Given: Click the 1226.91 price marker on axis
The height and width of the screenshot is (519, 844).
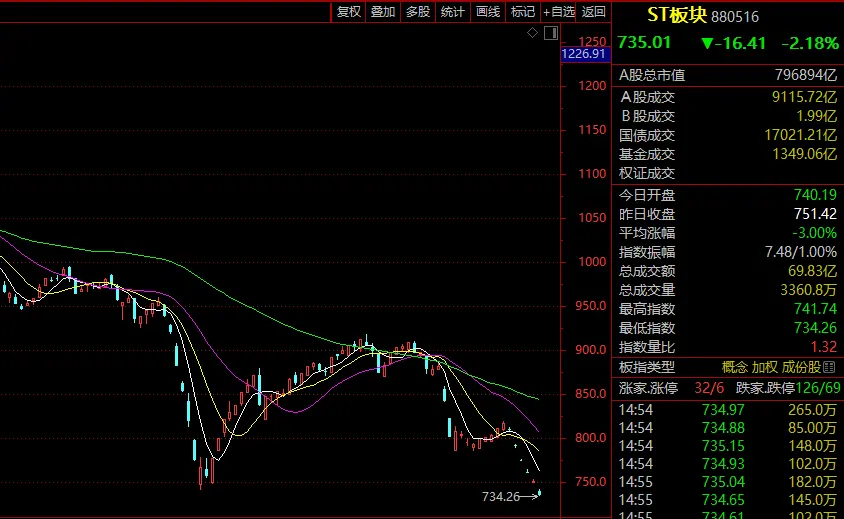Looking at the screenshot, I should (584, 54).
